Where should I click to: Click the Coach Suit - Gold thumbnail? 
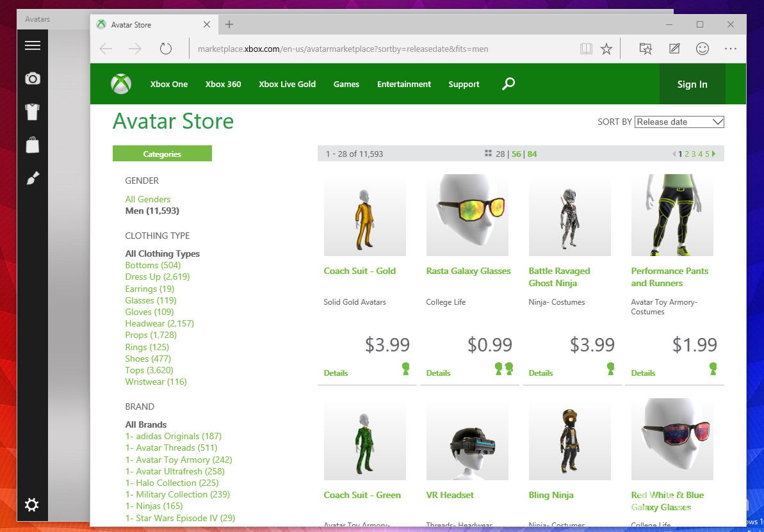(365, 215)
